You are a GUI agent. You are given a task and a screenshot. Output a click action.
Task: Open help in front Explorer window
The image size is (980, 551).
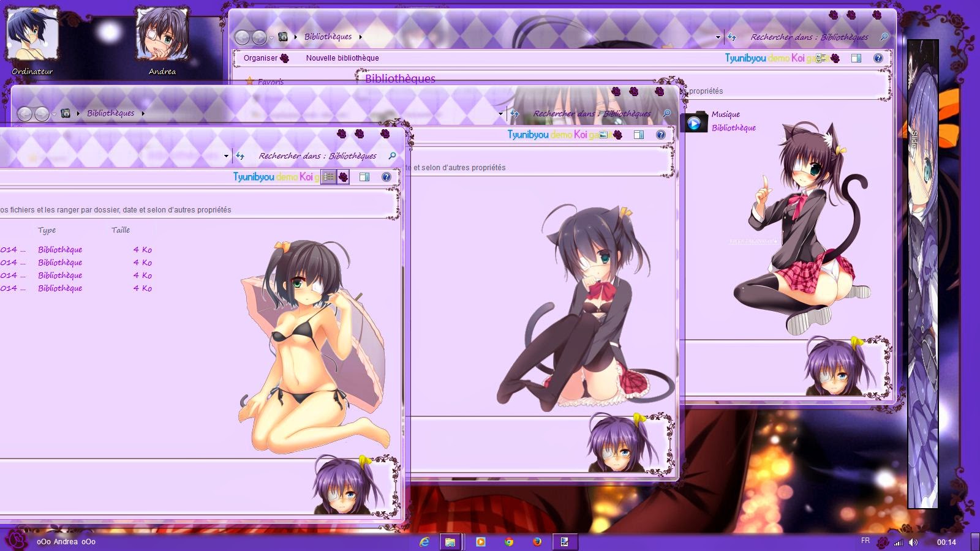(386, 177)
